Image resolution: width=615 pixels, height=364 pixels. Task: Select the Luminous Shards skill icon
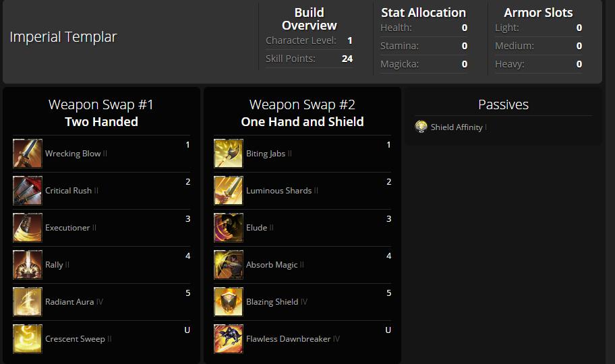tap(229, 191)
